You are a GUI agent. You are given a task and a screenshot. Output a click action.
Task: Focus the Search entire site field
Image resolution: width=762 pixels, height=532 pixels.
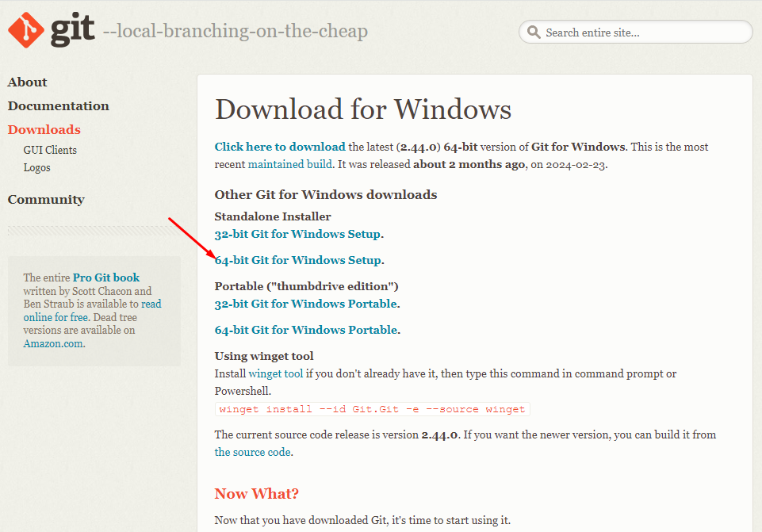tap(636, 32)
